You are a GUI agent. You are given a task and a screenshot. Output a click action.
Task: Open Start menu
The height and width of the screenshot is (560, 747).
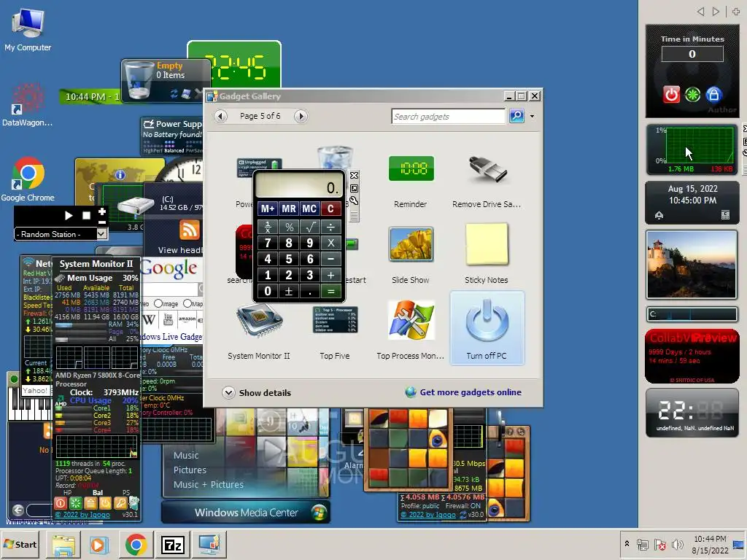(x=20, y=544)
